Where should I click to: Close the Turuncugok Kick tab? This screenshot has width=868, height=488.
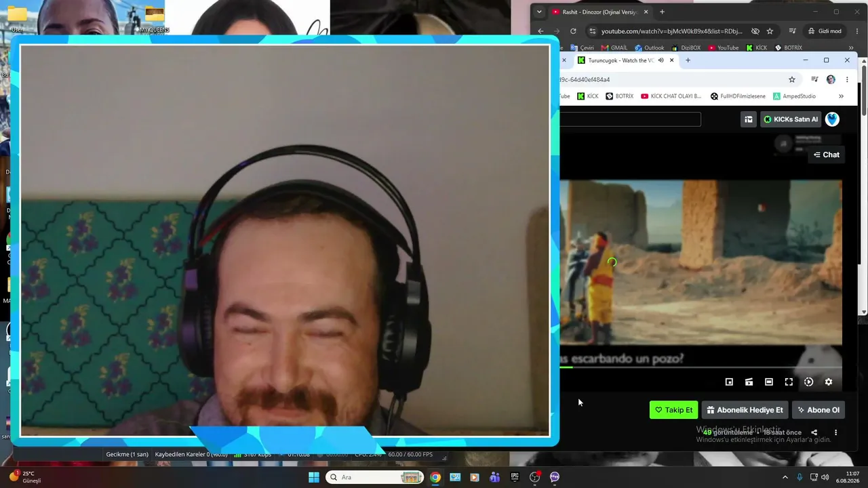click(672, 60)
